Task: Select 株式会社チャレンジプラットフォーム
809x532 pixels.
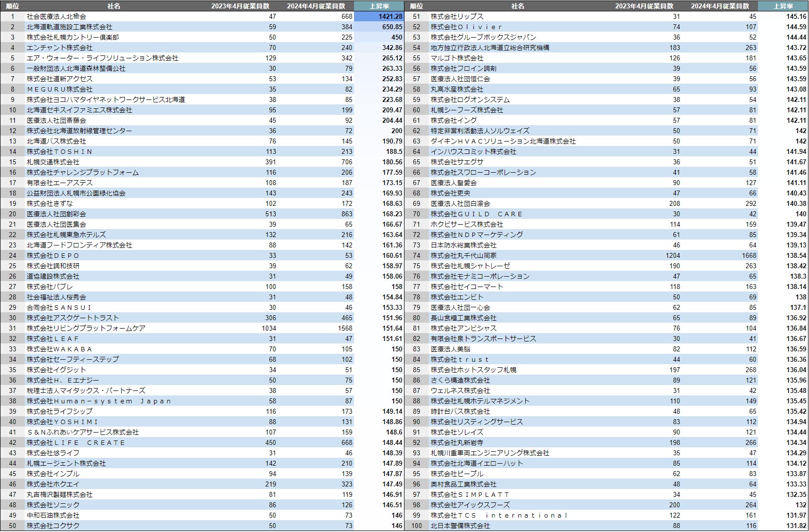Action: point(83,172)
